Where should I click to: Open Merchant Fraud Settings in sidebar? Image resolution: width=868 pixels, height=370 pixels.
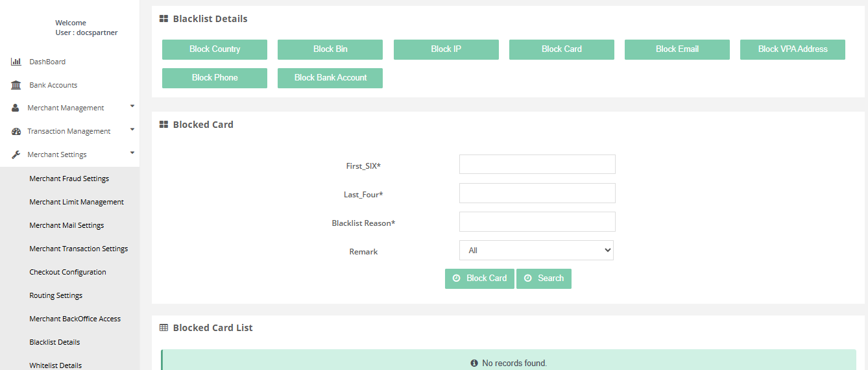pyautogui.click(x=69, y=179)
